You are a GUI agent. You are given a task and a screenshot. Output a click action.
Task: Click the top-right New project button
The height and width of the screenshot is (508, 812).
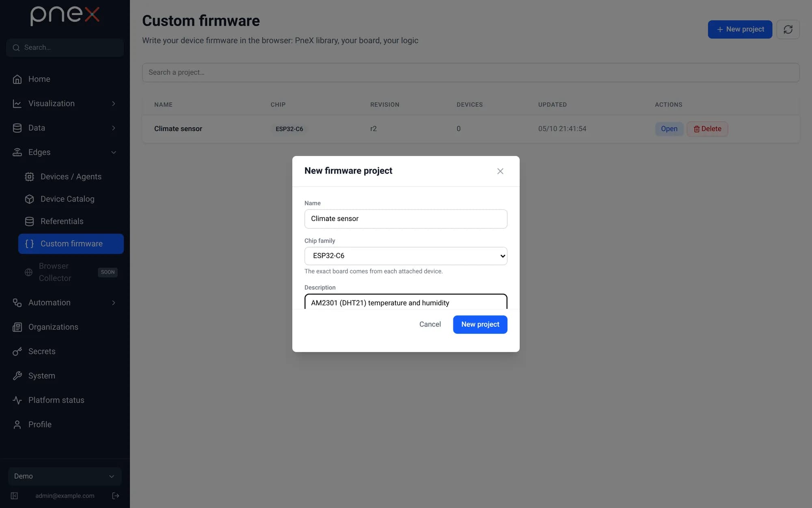click(740, 29)
